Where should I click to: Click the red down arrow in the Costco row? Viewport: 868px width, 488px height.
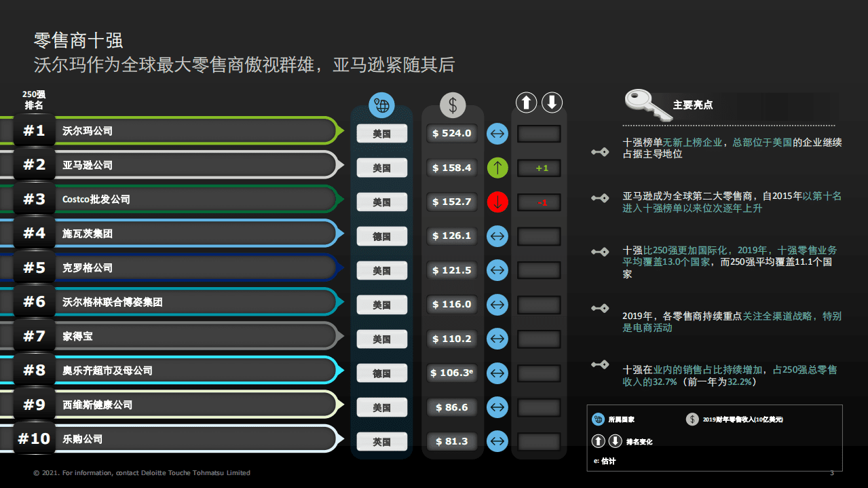pyautogui.click(x=497, y=202)
